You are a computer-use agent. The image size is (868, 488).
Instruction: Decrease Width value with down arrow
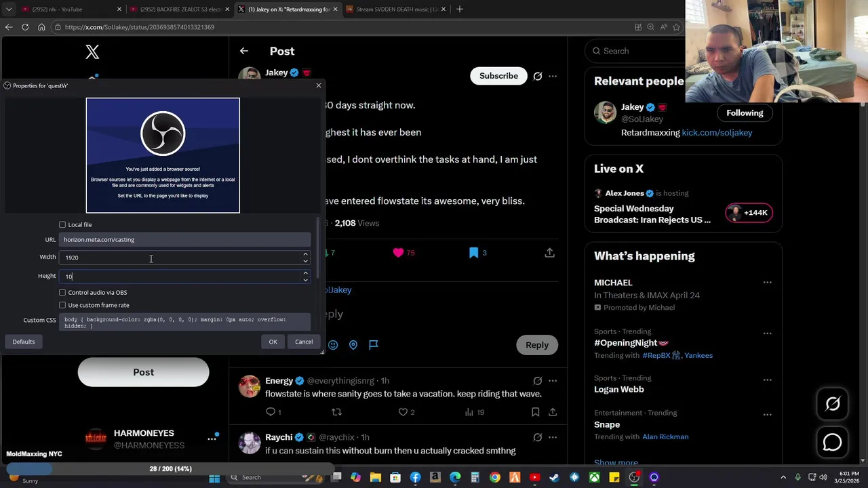coord(305,261)
